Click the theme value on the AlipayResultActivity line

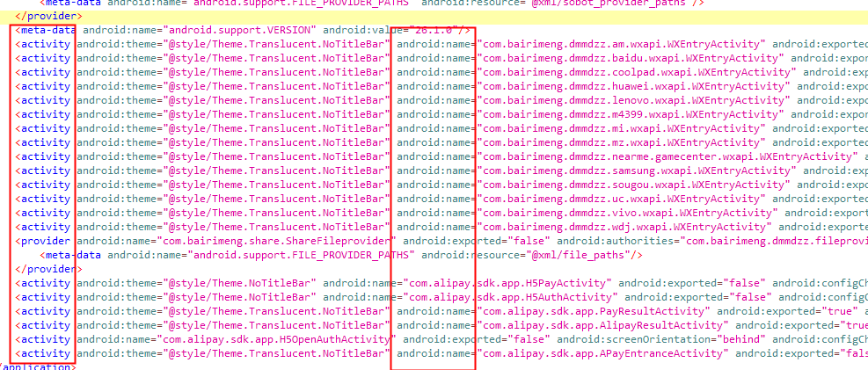point(277,326)
